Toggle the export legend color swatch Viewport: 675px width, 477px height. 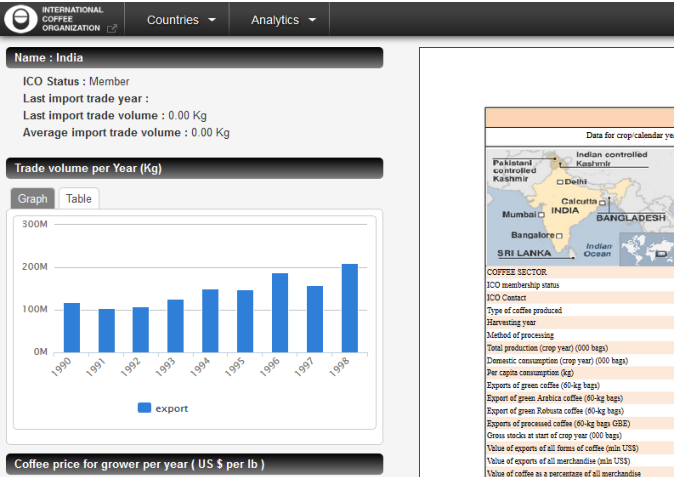[x=144, y=408]
